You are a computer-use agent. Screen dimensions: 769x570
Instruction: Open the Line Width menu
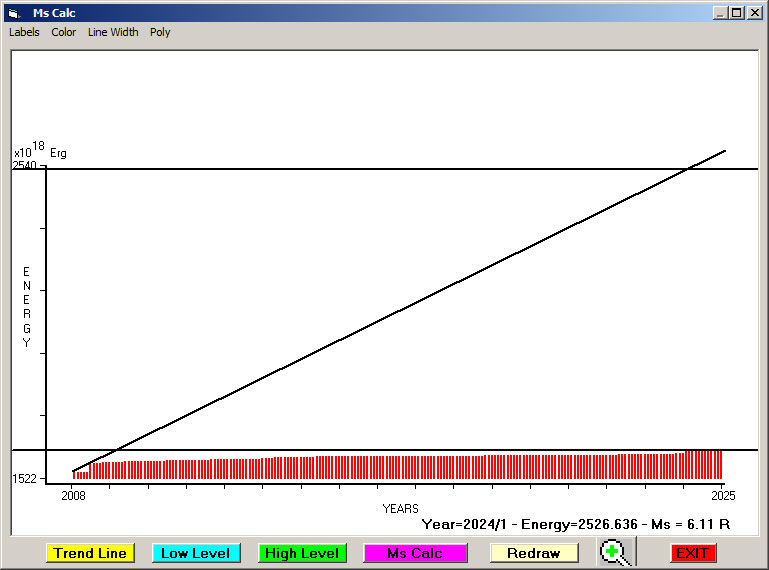tap(113, 32)
